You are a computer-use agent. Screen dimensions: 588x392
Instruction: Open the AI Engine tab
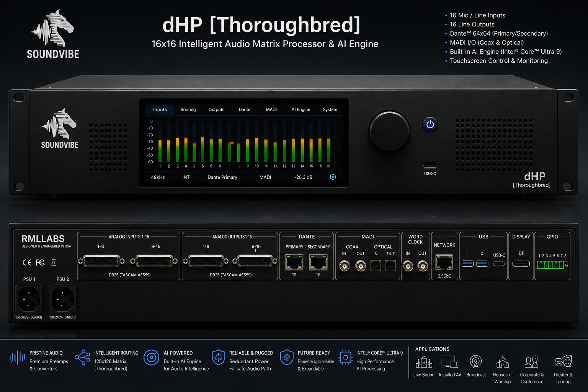pos(301,109)
